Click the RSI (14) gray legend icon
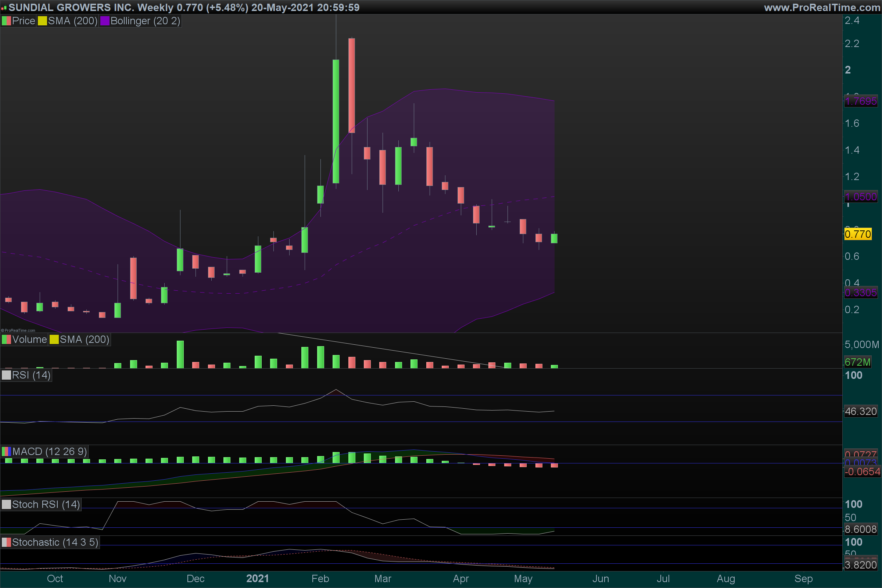Image resolution: width=882 pixels, height=588 pixels. (6, 375)
